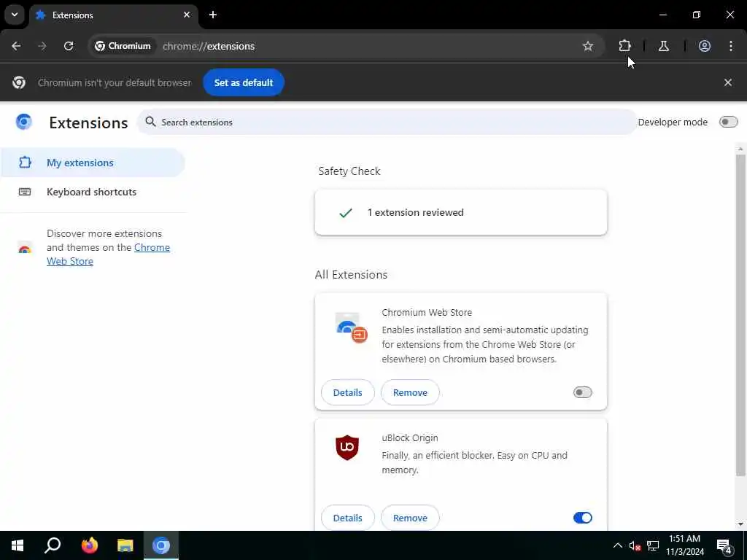Open Windows taskbar search
747x560 pixels.
point(53,545)
